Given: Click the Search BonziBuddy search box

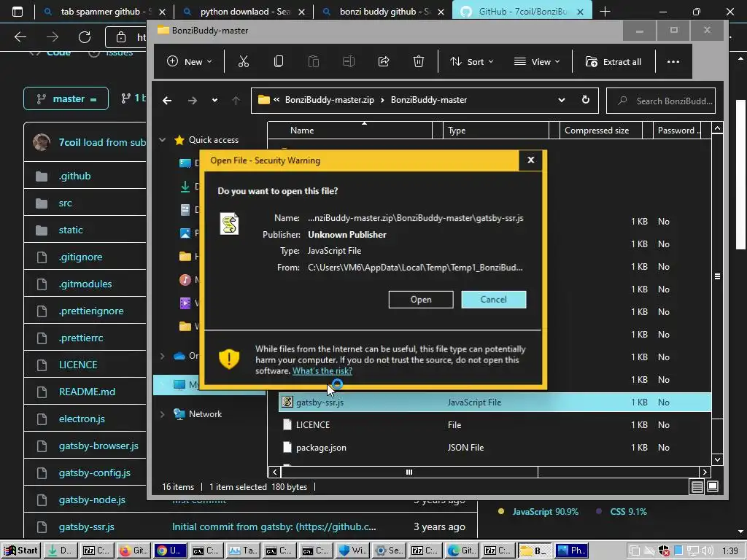Looking at the screenshot, I should 661,101.
